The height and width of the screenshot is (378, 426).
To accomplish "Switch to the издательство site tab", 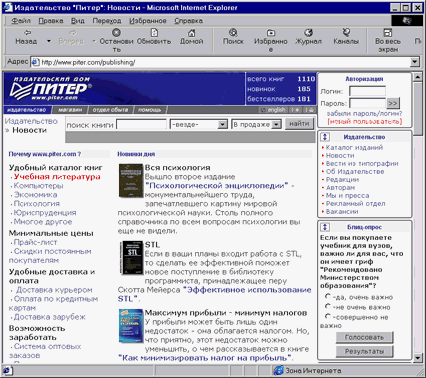I will tap(27, 110).
